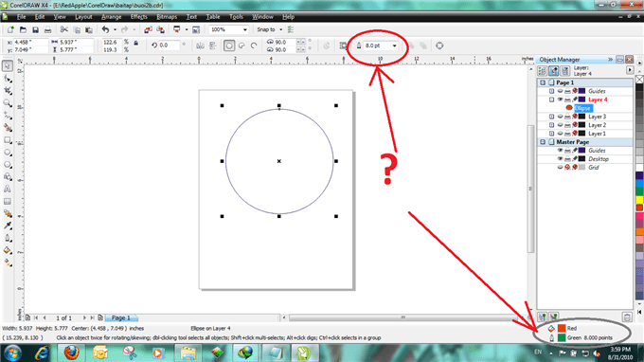Collapse the Page 1 tree node
Viewport: 644px width, 362px height.
click(543, 82)
